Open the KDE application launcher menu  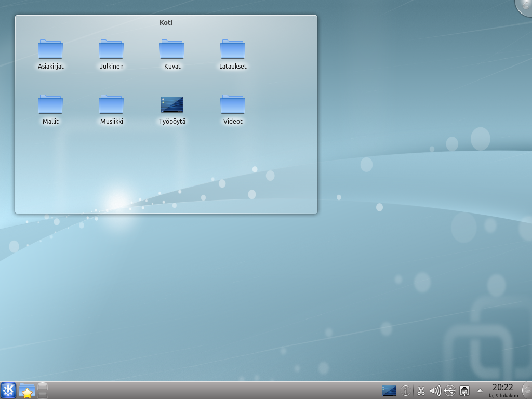8,390
